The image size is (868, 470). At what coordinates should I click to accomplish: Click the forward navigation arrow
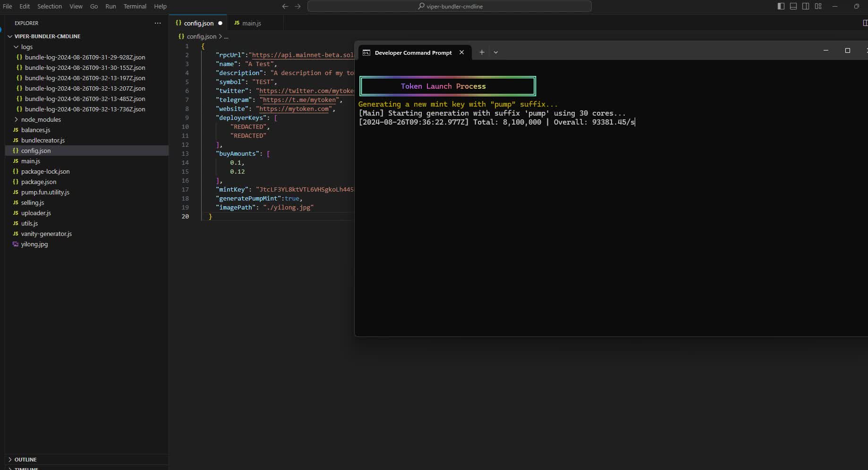(298, 6)
